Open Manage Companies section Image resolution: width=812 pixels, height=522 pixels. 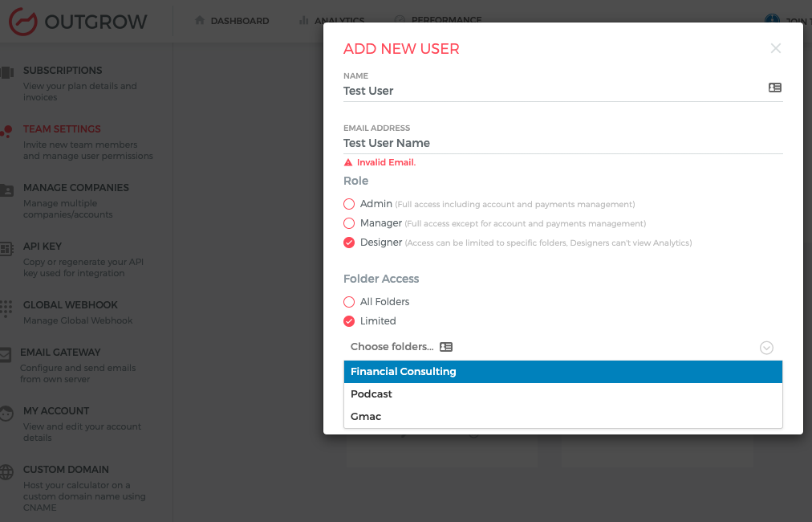pyautogui.click(x=79, y=201)
